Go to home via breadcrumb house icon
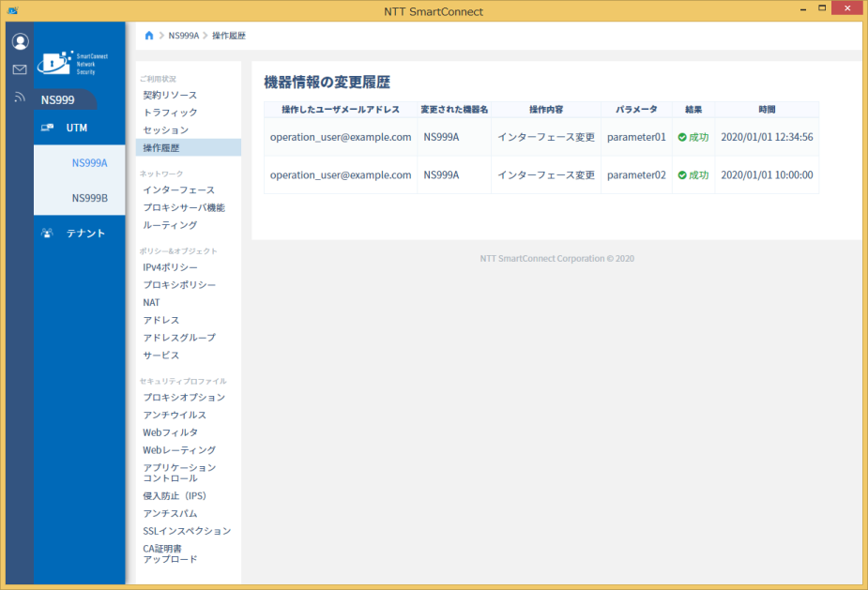Image resolution: width=868 pixels, height=590 pixels. point(149,36)
